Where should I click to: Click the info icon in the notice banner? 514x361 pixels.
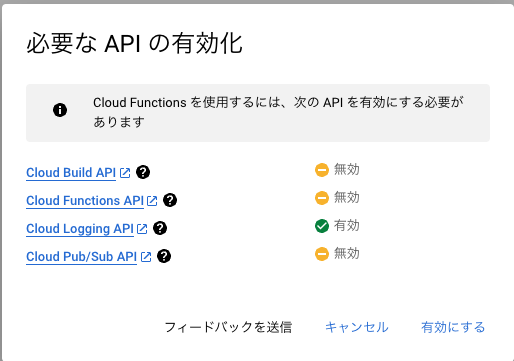click(60, 110)
